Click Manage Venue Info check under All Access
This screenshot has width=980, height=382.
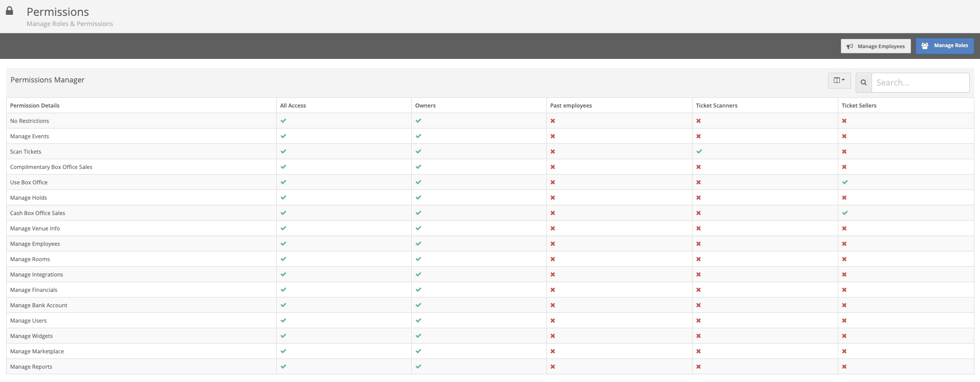[x=283, y=228]
